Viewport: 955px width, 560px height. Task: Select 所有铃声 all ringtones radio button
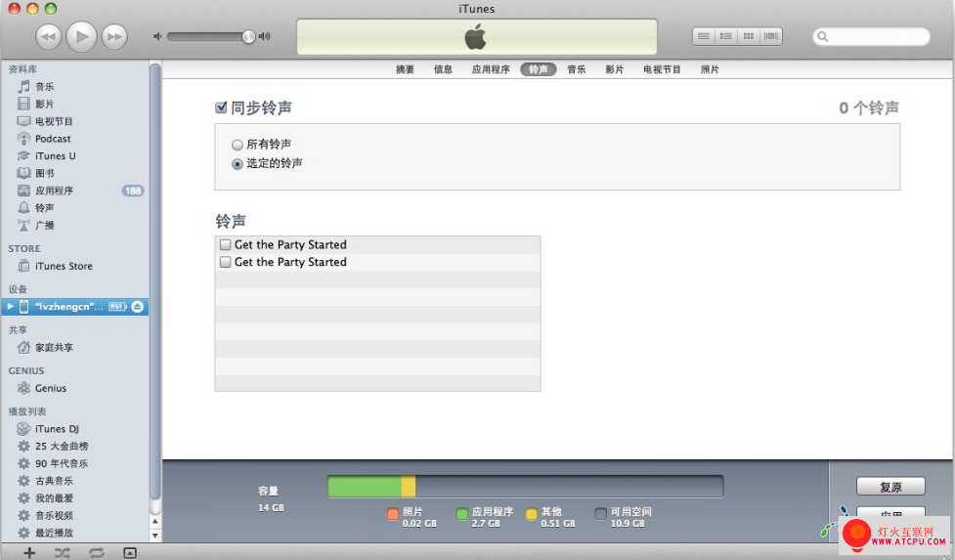[238, 145]
